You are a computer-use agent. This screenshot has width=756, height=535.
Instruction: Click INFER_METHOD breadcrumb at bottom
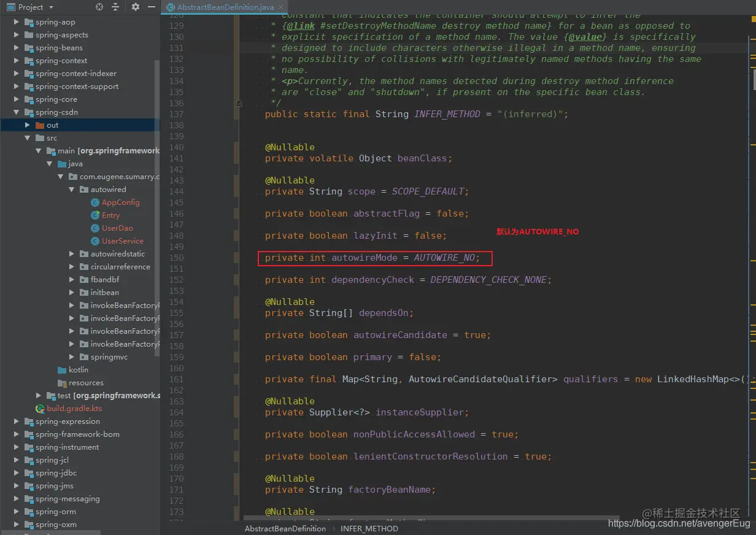click(x=369, y=529)
